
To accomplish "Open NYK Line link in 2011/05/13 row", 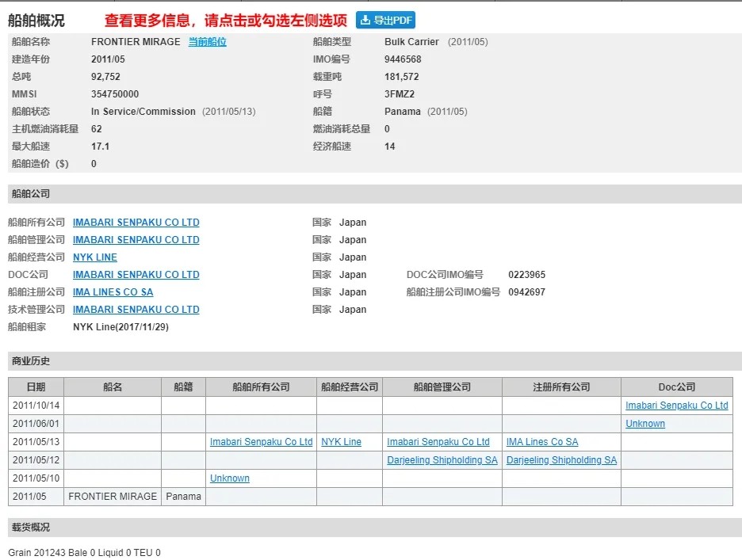I will pyautogui.click(x=341, y=442).
